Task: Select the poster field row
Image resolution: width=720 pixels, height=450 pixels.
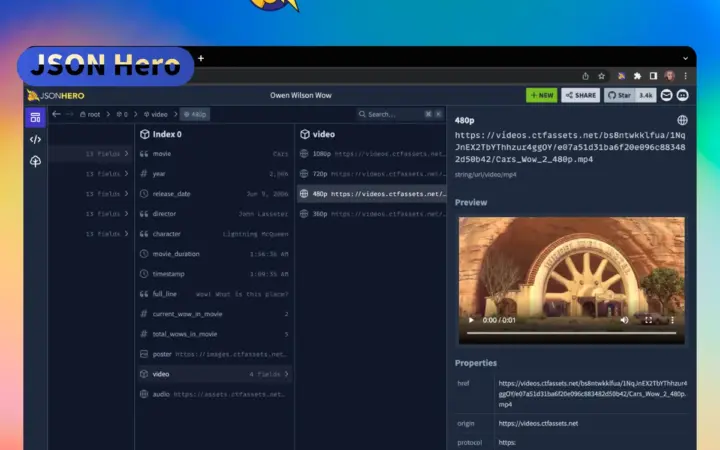Action: pos(214,354)
